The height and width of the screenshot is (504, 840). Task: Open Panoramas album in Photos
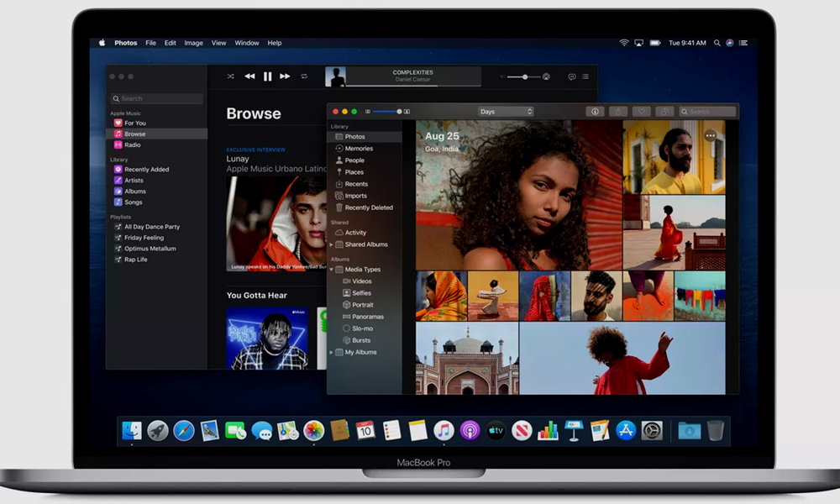click(x=363, y=317)
